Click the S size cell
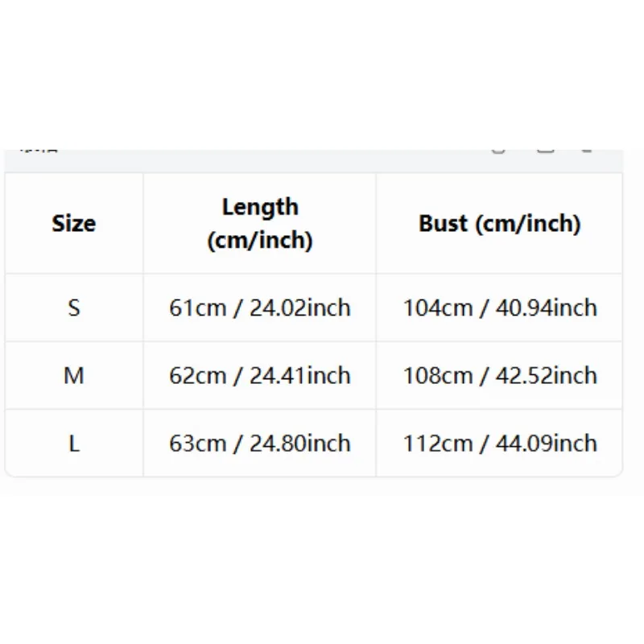The width and height of the screenshot is (644, 644). (x=74, y=308)
